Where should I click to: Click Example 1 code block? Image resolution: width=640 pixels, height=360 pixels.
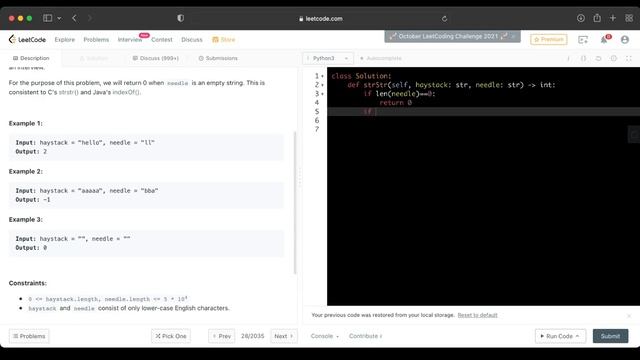pos(146,147)
